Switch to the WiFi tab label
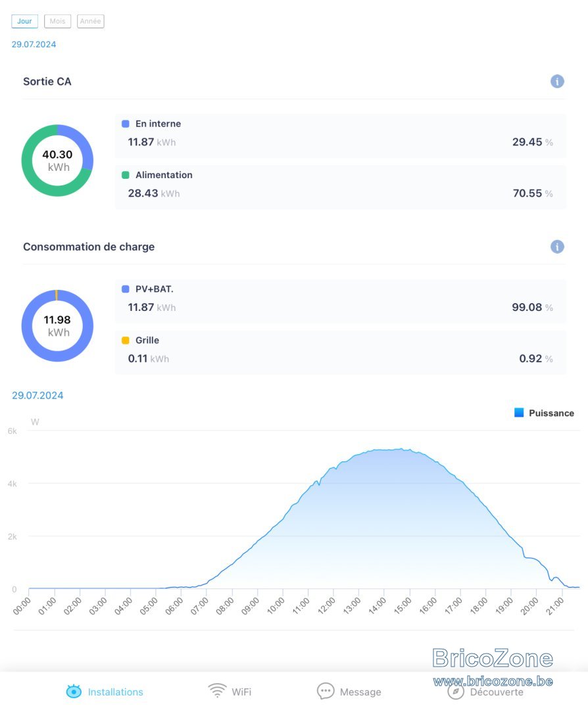 click(x=241, y=692)
